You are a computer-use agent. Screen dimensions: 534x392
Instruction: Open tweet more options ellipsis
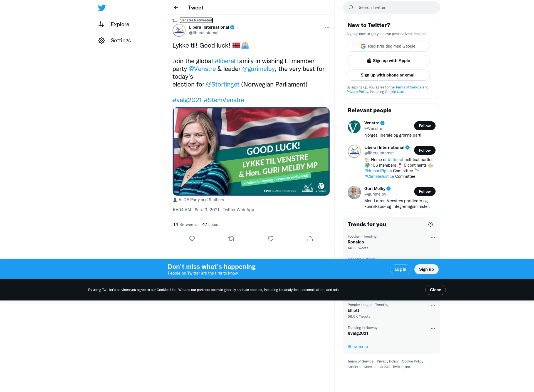click(x=327, y=27)
